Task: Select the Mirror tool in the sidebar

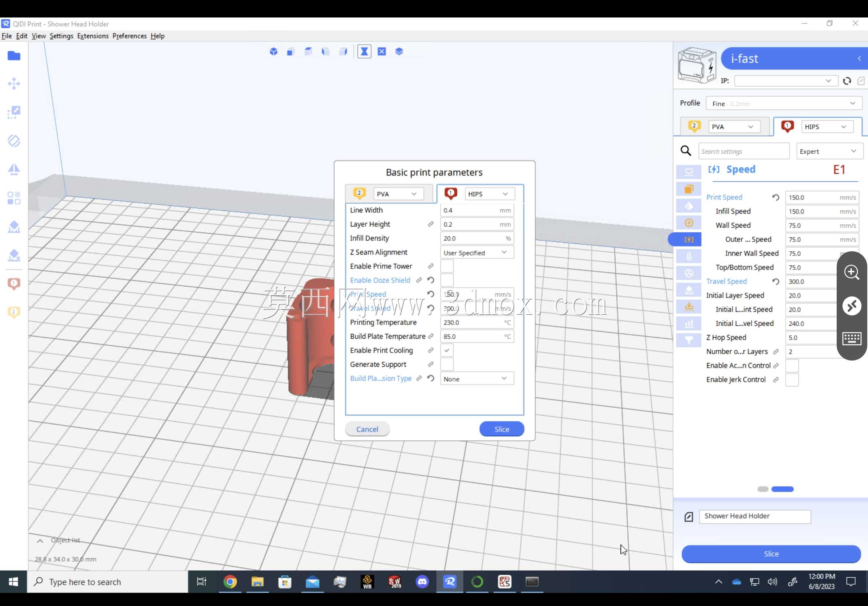Action: (x=14, y=169)
